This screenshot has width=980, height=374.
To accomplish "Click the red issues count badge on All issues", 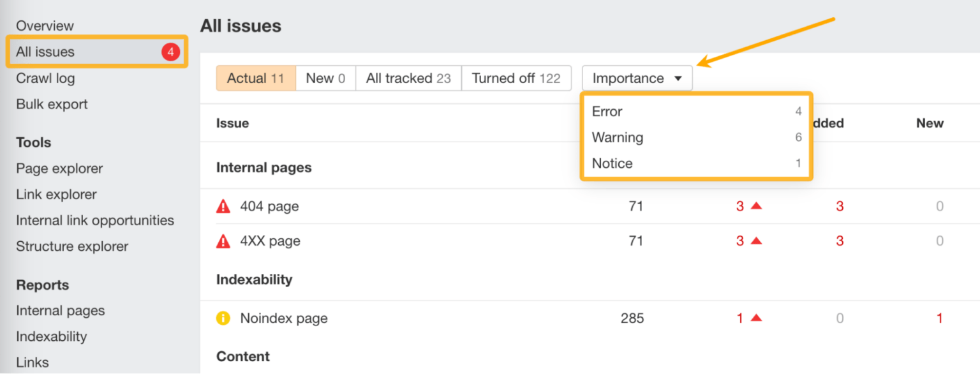I will pos(170,52).
